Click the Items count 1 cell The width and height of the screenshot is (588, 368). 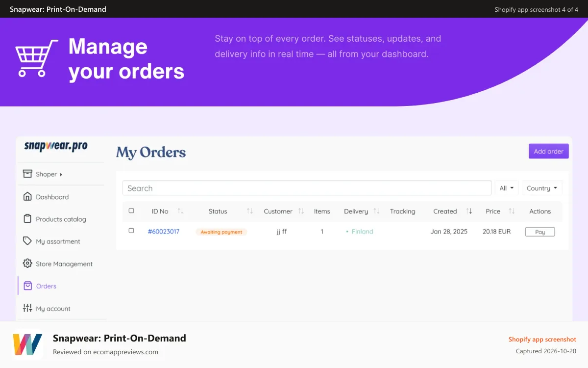pos(322,232)
